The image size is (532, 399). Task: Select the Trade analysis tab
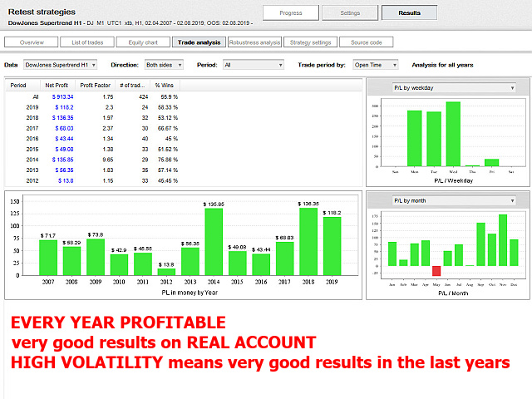pos(199,42)
